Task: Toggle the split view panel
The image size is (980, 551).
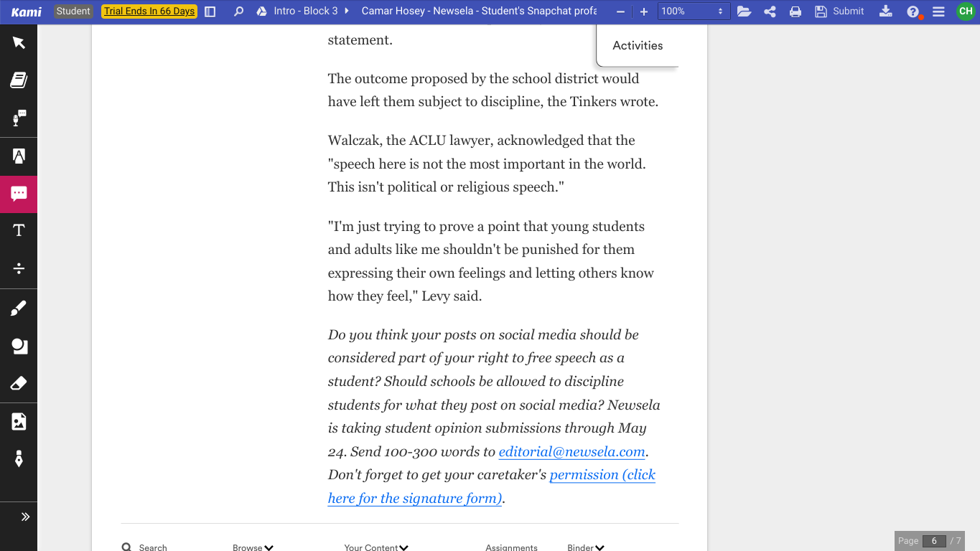Action: (x=209, y=11)
